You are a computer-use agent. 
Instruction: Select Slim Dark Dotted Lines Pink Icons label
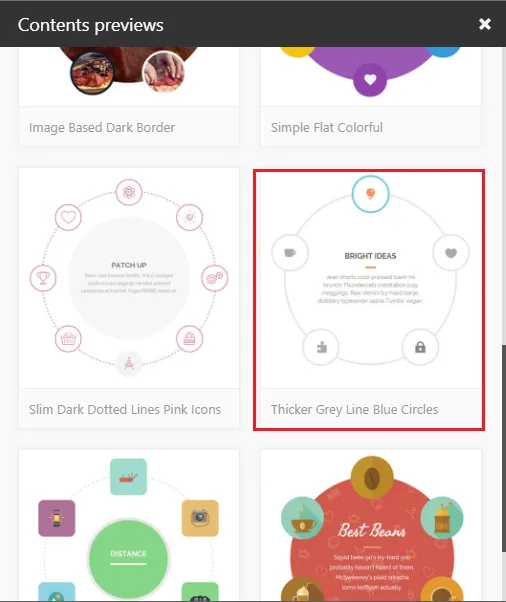[125, 409]
